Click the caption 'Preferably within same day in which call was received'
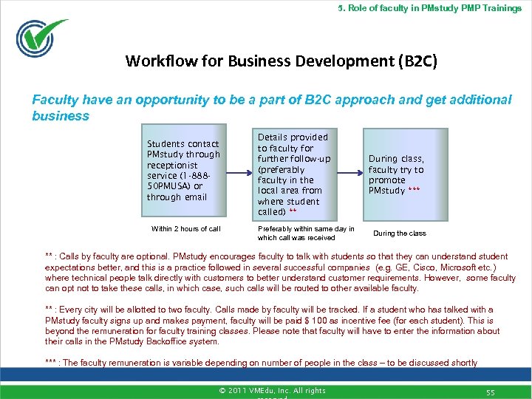 (306, 233)
